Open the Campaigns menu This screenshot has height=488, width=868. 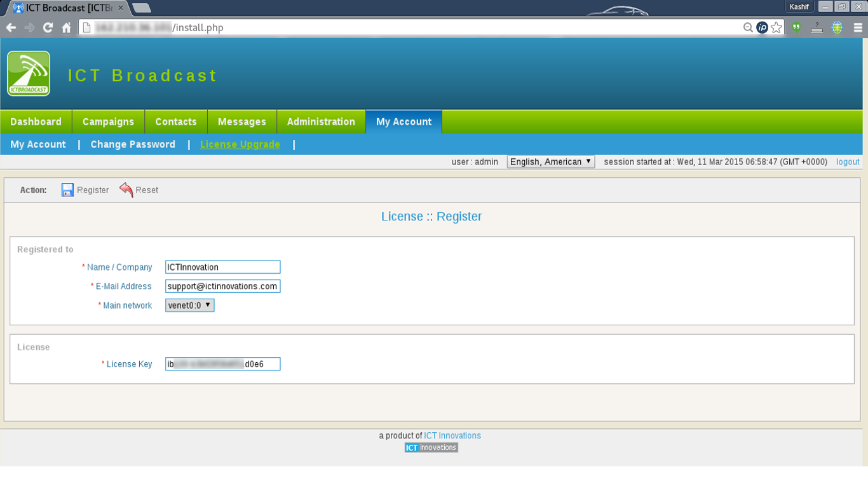coord(109,121)
